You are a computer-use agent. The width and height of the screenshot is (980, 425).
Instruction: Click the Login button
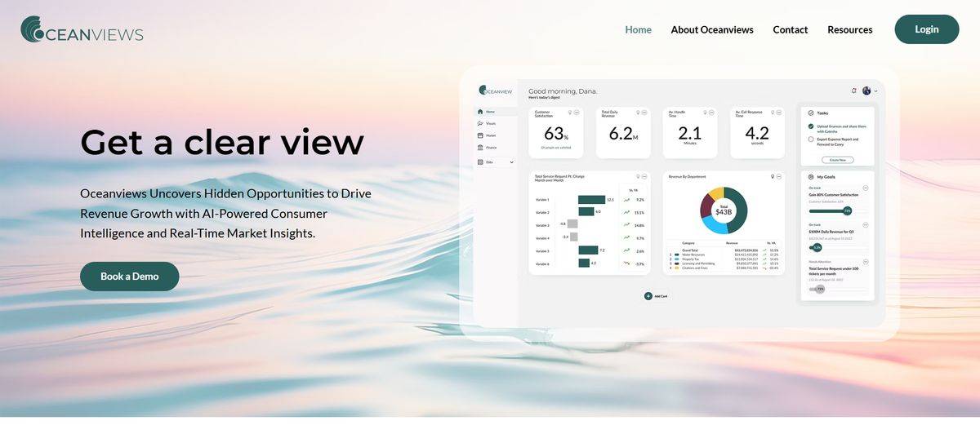click(926, 29)
